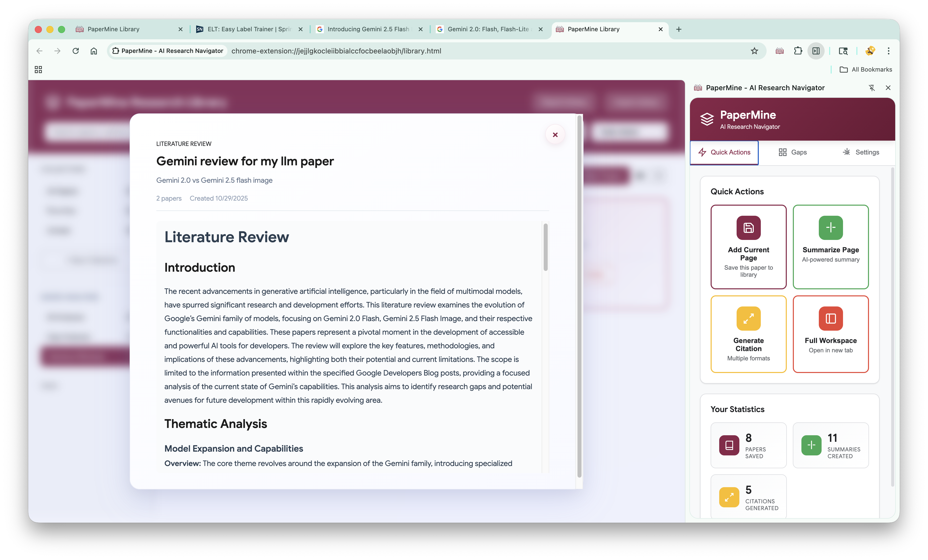928x560 pixels.
Task: Switch to the Gaps tab
Action: click(x=792, y=152)
